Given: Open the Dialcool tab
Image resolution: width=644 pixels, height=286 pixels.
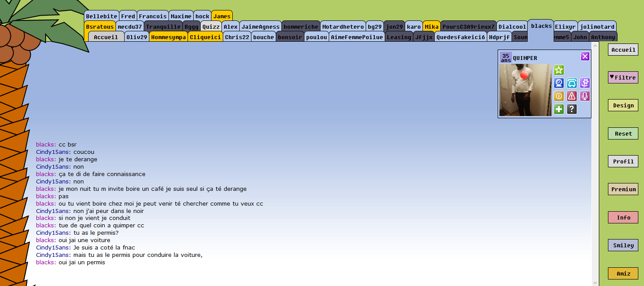Looking at the screenshot, I should pyautogui.click(x=512, y=27).
